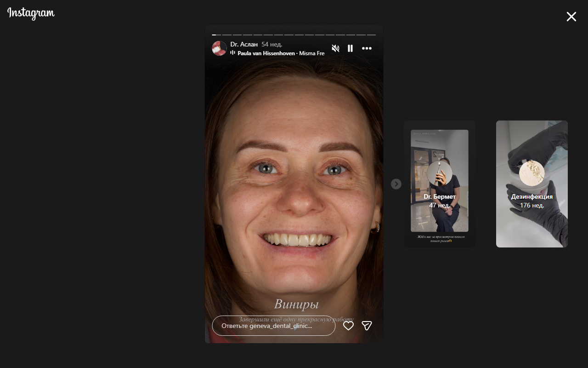Click the '54 нед.' timestamp

pos(272,44)
